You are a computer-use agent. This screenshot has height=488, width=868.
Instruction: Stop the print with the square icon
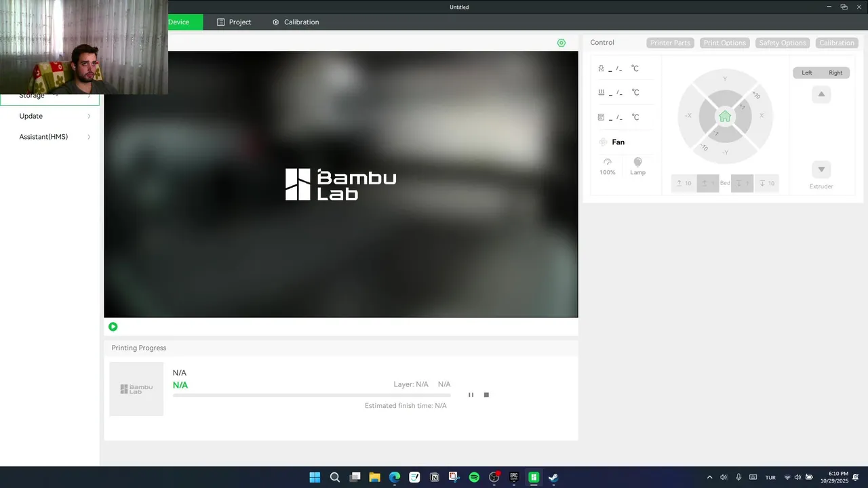[486, 394]
